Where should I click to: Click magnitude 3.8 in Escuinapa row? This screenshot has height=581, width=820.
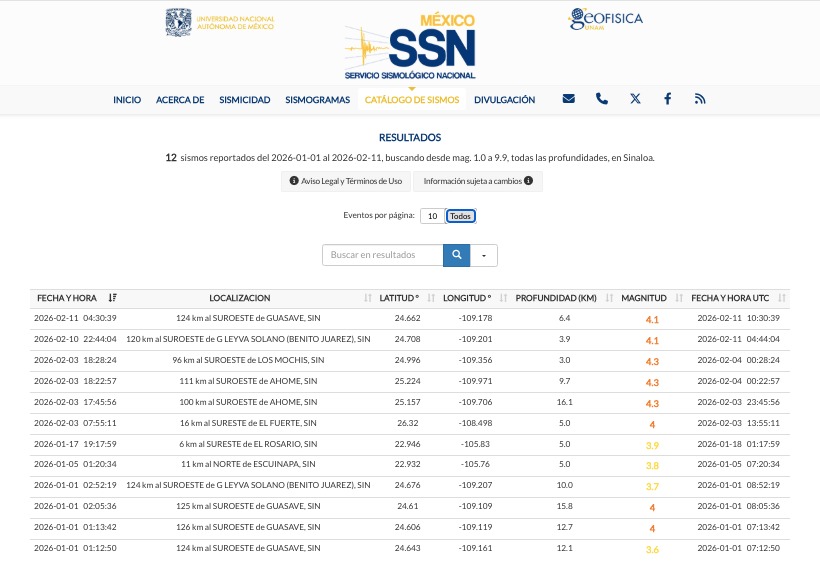[x=652, y=465]
